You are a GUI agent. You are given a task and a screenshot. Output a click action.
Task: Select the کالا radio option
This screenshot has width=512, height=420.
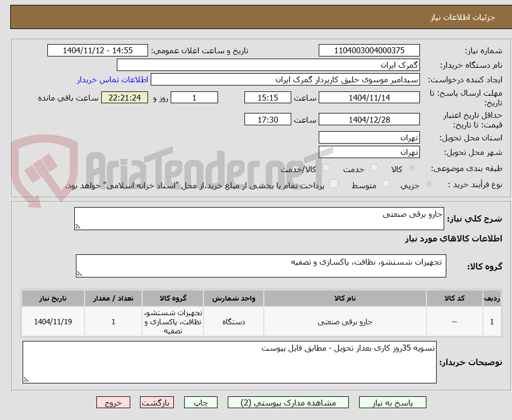413,168
